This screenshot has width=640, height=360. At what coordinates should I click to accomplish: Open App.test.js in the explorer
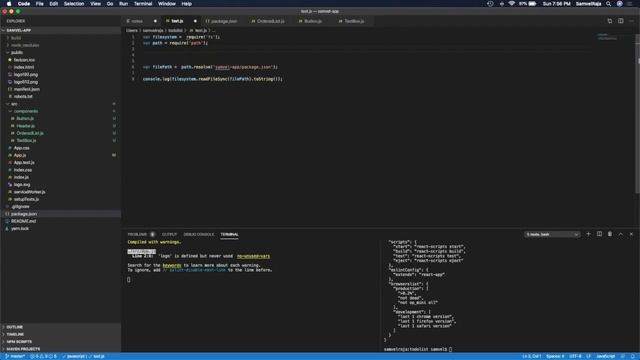click(x=60, y=162)
